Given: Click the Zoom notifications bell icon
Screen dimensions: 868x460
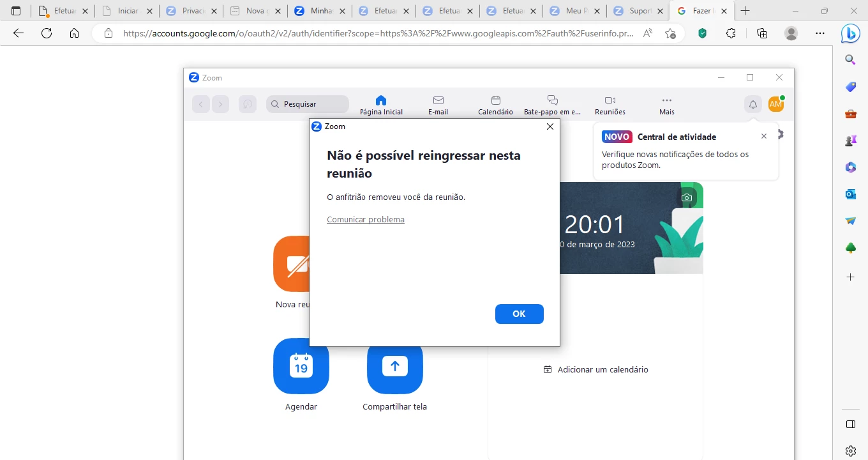Looking at the screenshot, I should point(753,104).
